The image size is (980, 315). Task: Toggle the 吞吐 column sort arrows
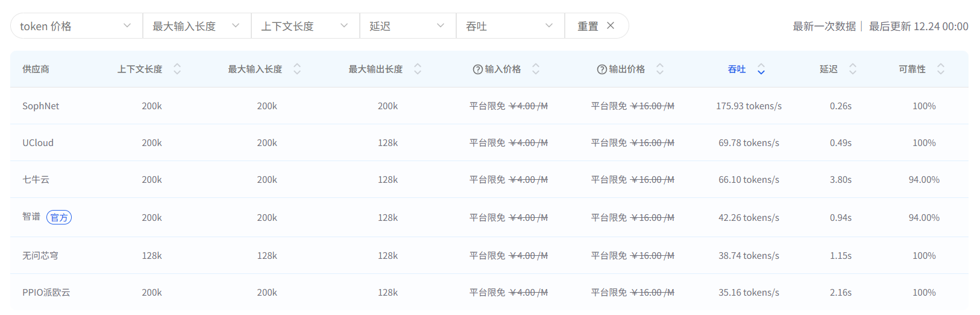point(761,69)
